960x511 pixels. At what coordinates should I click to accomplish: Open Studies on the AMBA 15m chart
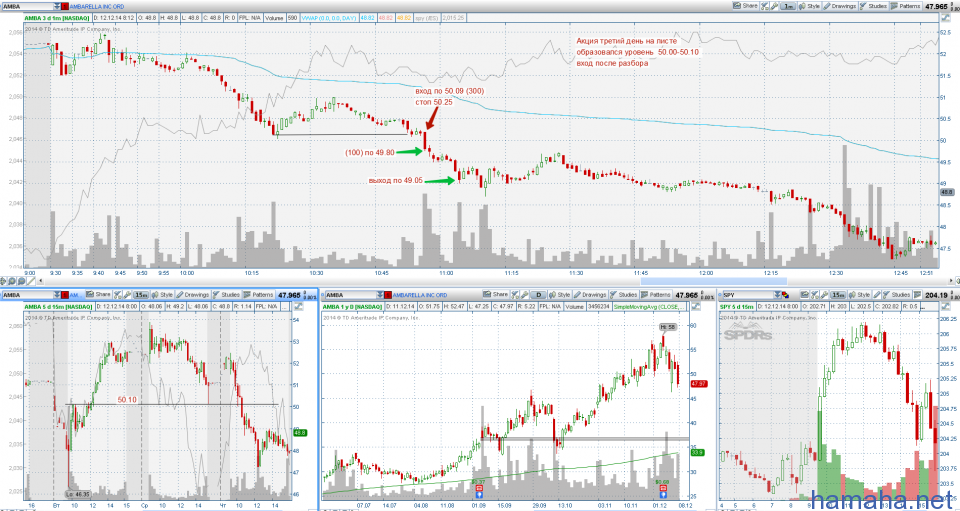(226, 295)
